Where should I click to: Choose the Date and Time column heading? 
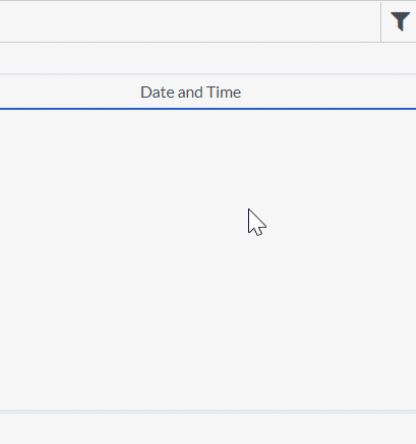coord(190,92)
